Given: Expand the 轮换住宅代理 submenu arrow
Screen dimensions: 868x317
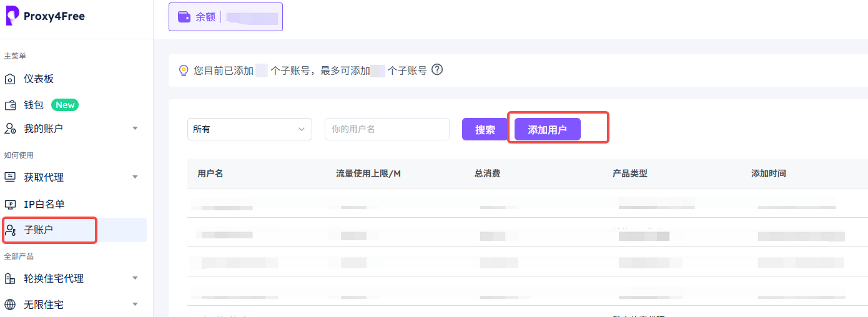Looking at the screenshot, I should (x=135, y=278).
